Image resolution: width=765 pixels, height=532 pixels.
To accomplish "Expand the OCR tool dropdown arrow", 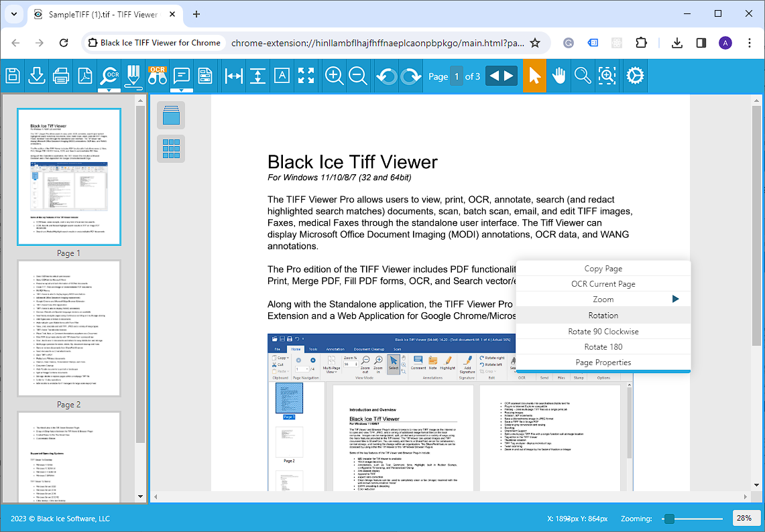I will (x=109, y=90).
